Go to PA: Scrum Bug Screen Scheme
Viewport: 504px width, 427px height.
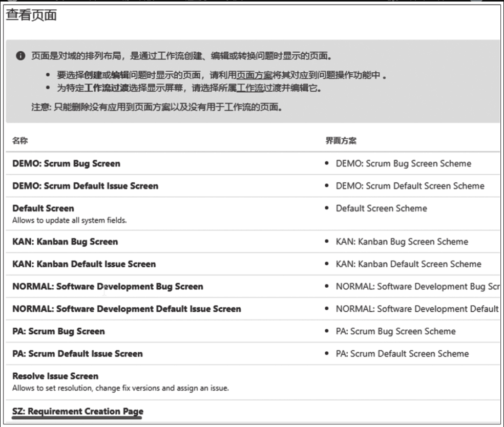tap(396, 331)
